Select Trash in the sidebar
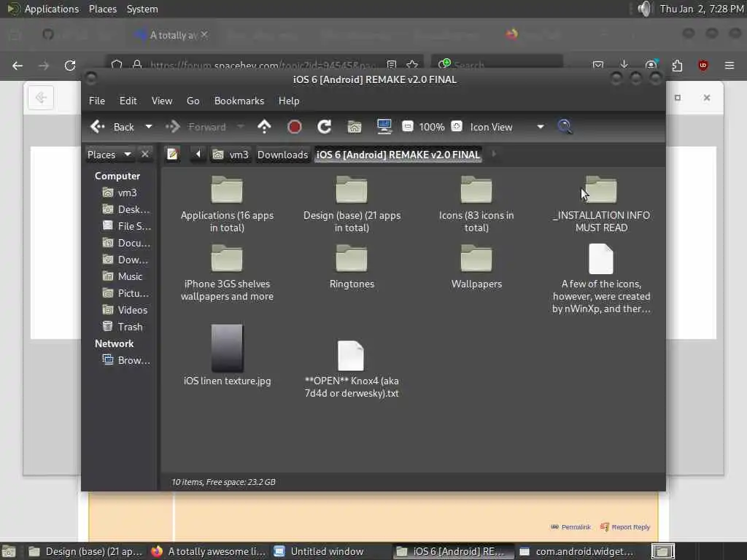This screenshot has width=747, height=560. pyautogui.click(x=122, y=327)
